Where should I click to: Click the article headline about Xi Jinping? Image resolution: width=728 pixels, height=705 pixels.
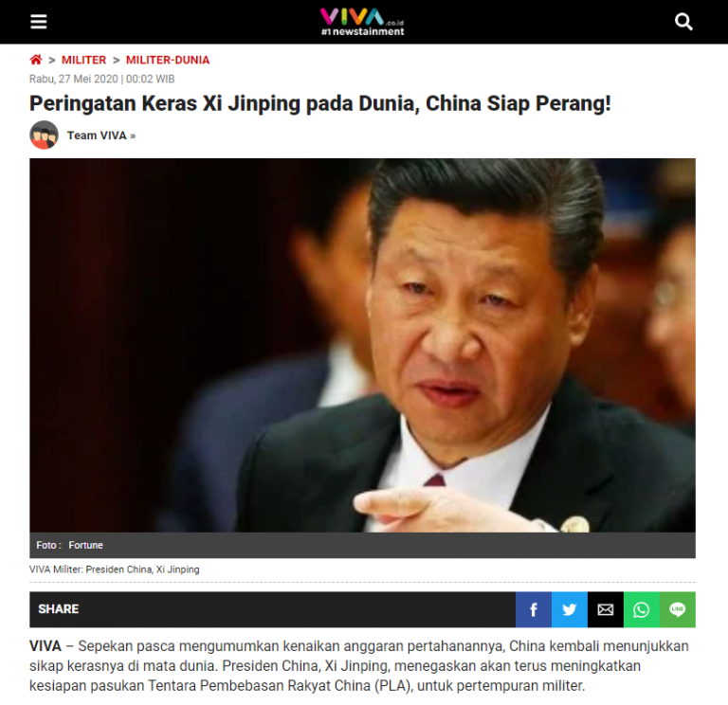coord(319,103)
